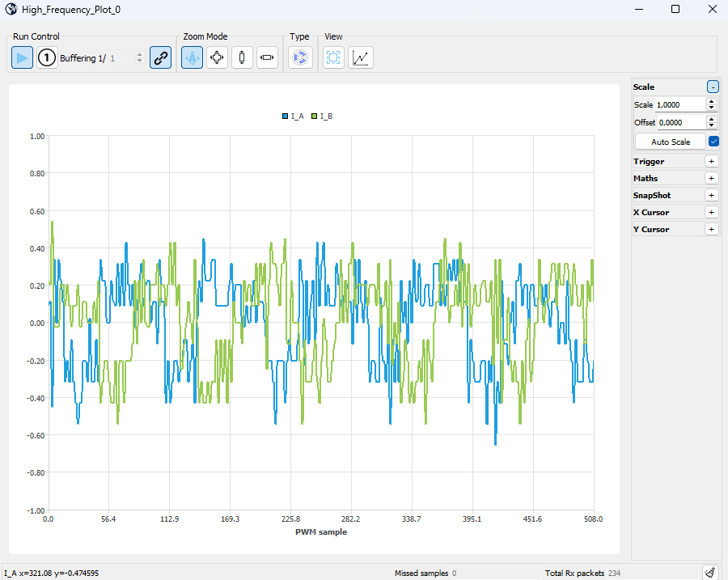The image size is (728, 580).
Task: Toggle the Auto Scale checkbox
Action: [x=713, y=142]
